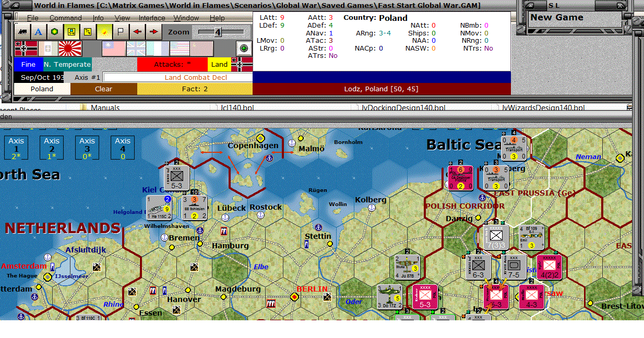Select the Polish 4(2)2 HQ unit

[x=550, y=267]
